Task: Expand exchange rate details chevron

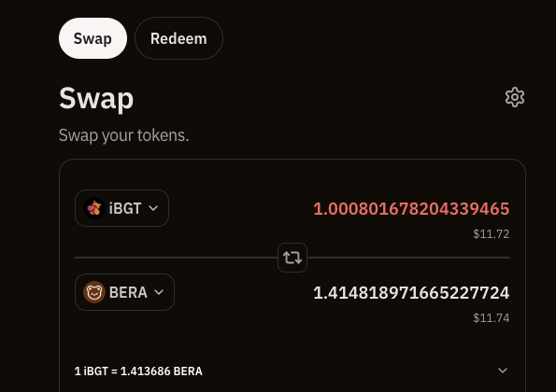Action: pyautogui.click(x=503, y=371)
